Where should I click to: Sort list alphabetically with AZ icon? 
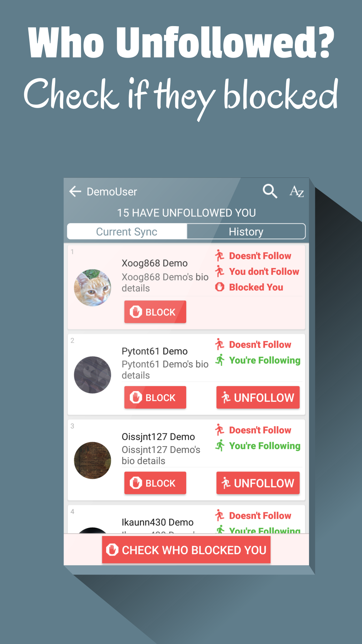tap(297, 191)
